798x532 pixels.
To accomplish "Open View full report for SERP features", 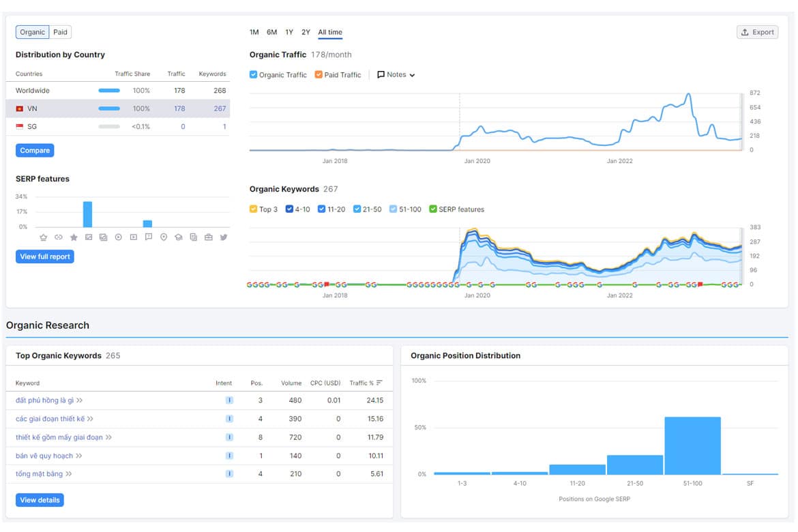I will (45, 256).
